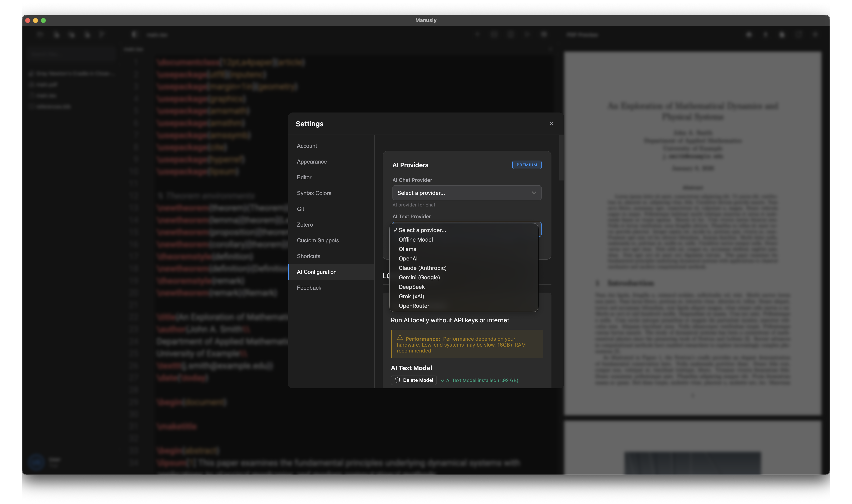Click the chevron on AI Chat Provider dropdown
The image size is (852, 504).
click(x=533, y=193)
